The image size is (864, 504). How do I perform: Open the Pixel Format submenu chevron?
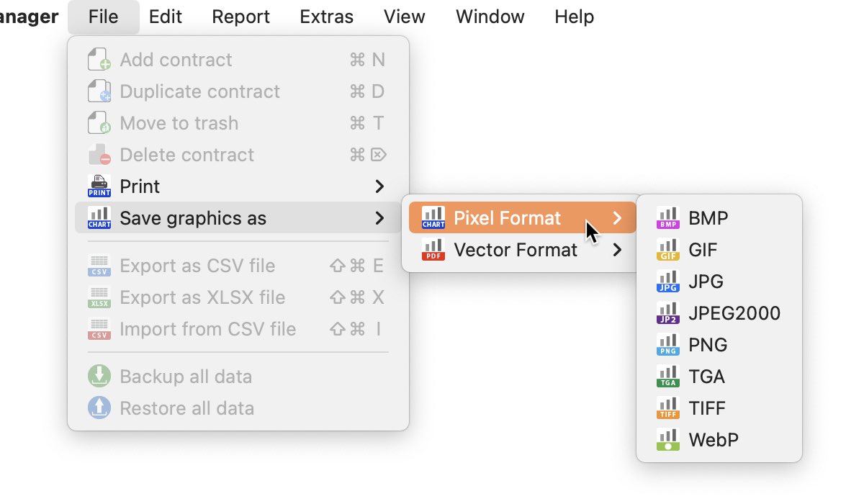pos(617,218)
